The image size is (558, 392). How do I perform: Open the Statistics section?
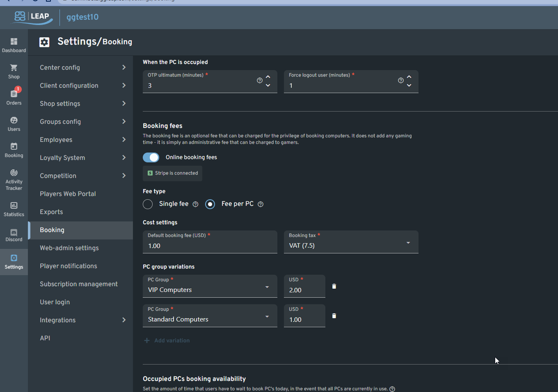[x=14, y=209]
